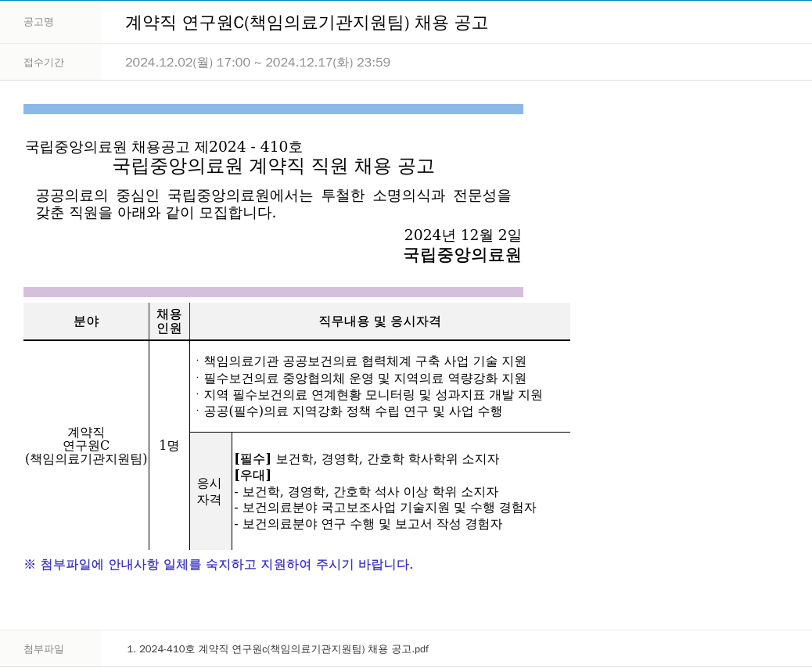
Task: Click the cell 계약직 연구원C (책임의료기관지원팀)
Action: [x=86, y=445]
